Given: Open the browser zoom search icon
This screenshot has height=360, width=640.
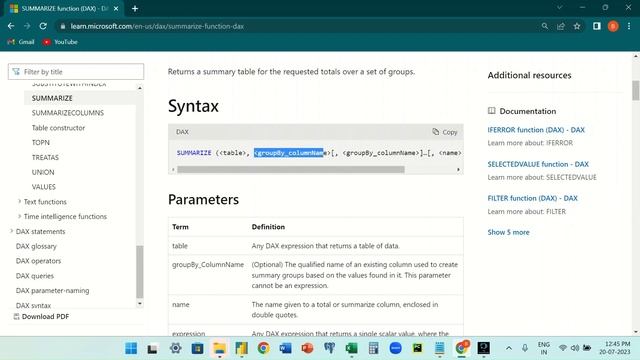Looking at the screenshot, I should 544,26.
